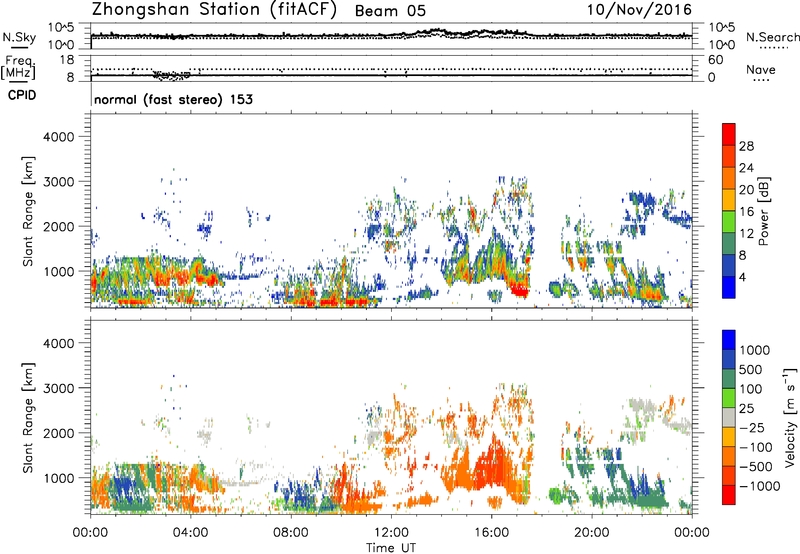Click the 60 tick on Nave axis
Viewport: 800px width, 554px height.
715,60
